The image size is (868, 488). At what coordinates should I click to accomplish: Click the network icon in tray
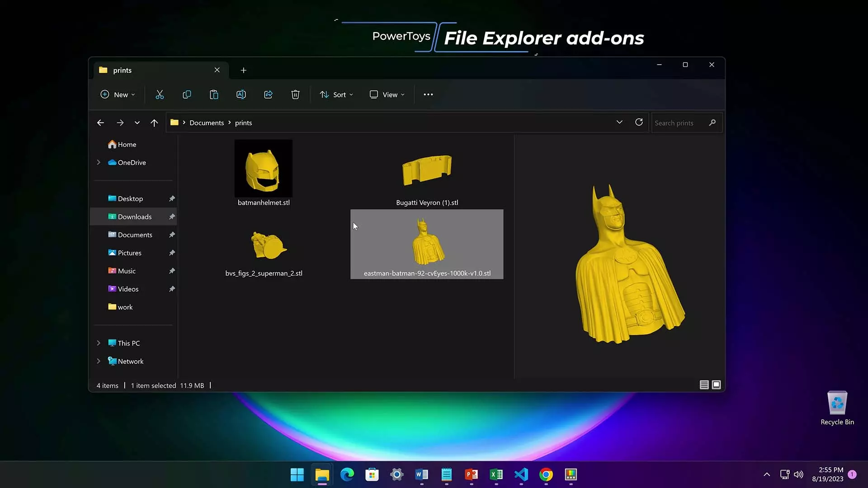785,474
